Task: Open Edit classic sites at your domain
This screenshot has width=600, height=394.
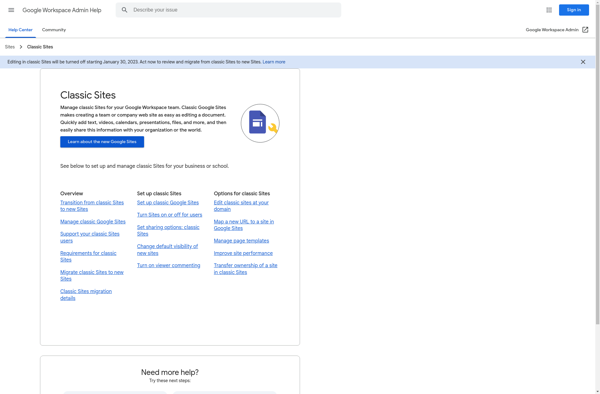Action: click(241, 206)
